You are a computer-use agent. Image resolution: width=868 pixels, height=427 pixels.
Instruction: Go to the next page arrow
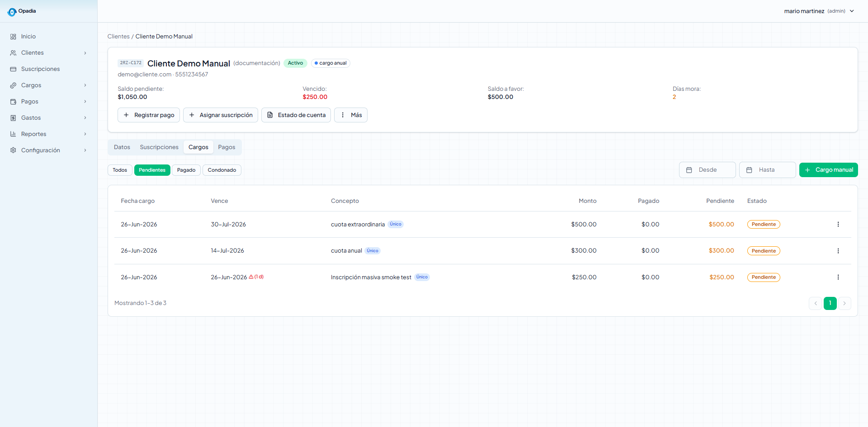click(844, 303)
